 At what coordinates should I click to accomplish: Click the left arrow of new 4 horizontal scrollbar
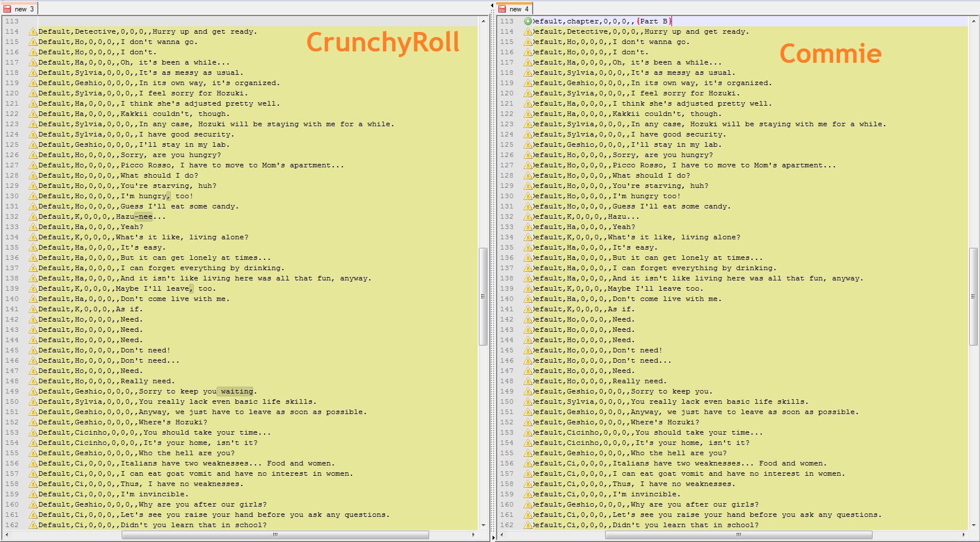502,535
